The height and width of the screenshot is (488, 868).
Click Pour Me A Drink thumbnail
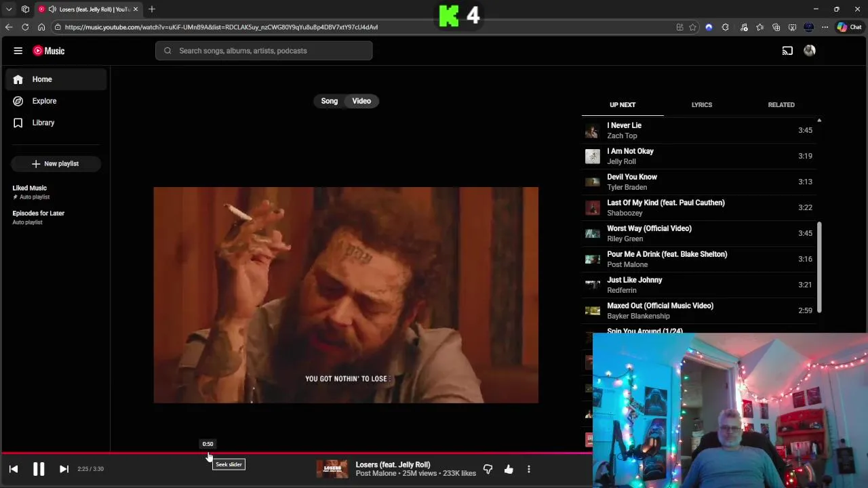[x=593, y=259]
